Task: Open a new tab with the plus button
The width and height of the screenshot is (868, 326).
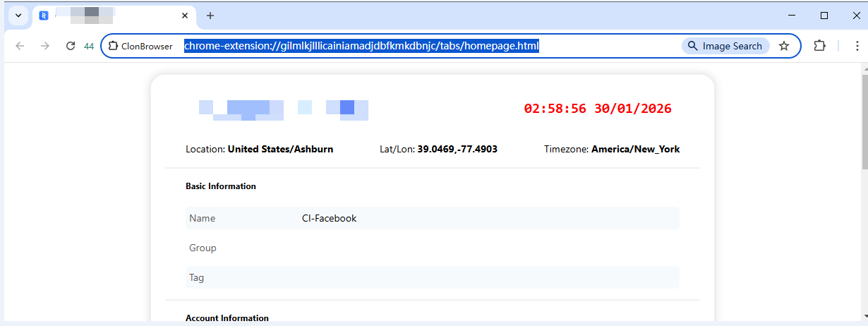Action: 210,16
